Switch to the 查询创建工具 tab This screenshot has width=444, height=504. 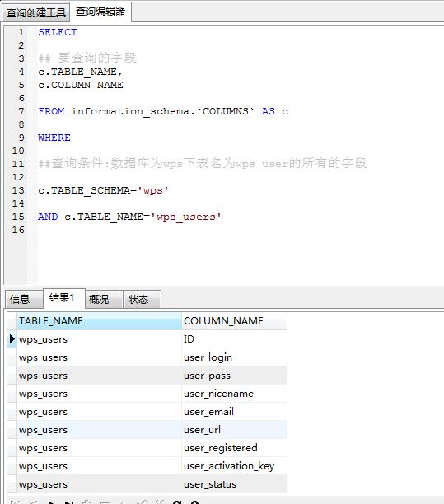35,13
